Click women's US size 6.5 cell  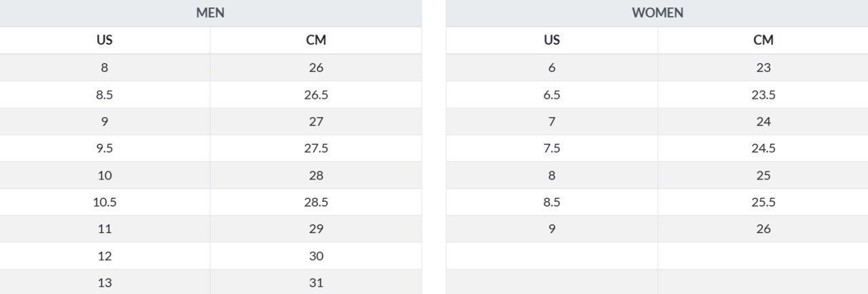551,95
